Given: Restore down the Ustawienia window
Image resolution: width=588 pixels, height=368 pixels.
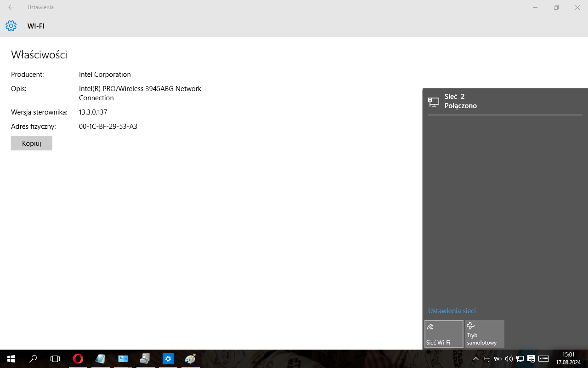Looking at the screenshot, I should click(556, 7).
